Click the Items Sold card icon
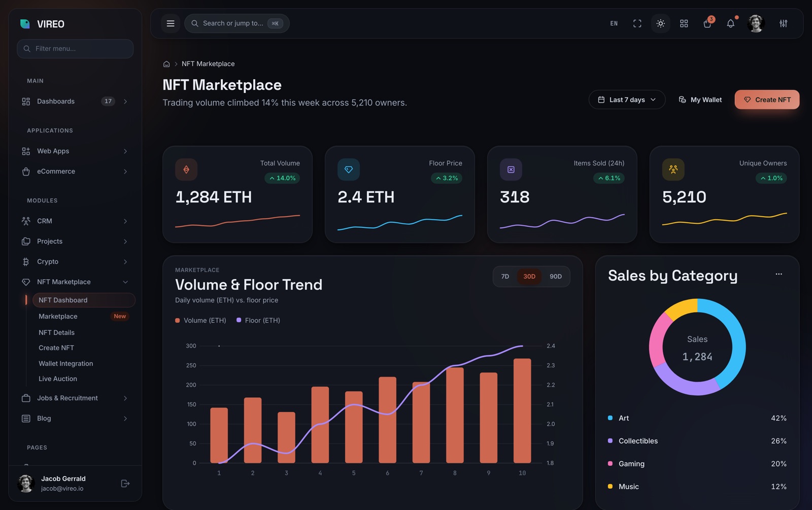Viewport: 812px width, 510px height. [x=511, y=169]
